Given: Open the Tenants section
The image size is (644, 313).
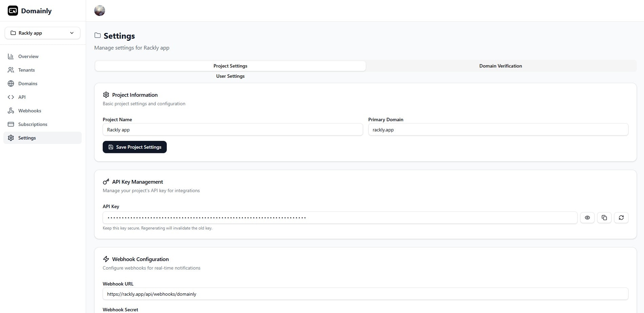Looking at the screenshot, I should tap(42, 70).
